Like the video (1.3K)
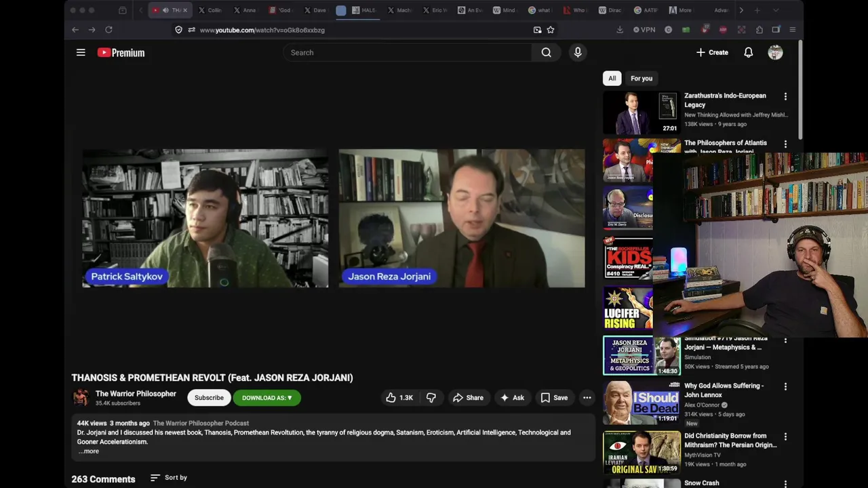868x488 pixels. tap(399, 398)
